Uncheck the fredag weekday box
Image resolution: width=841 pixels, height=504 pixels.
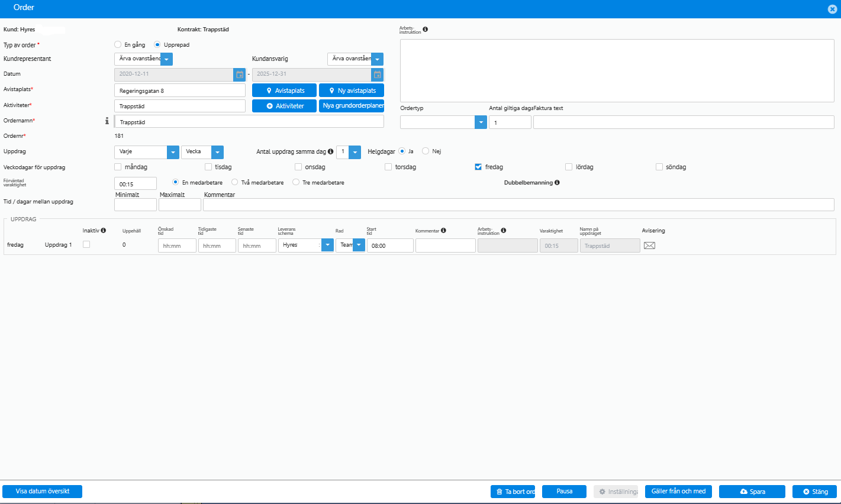(478, 167)
